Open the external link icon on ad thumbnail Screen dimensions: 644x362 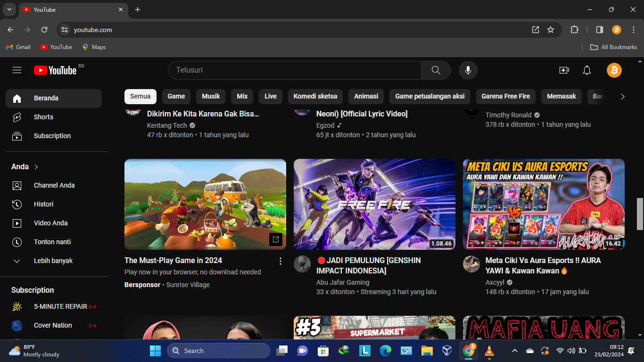276,239
